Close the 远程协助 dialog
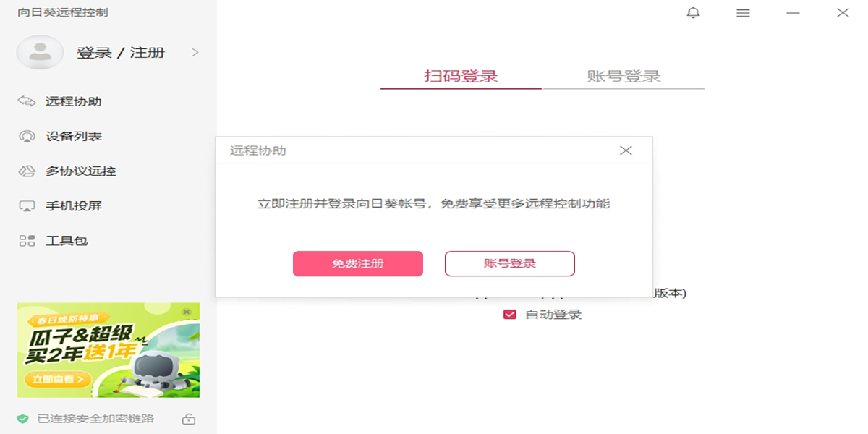 625,150
